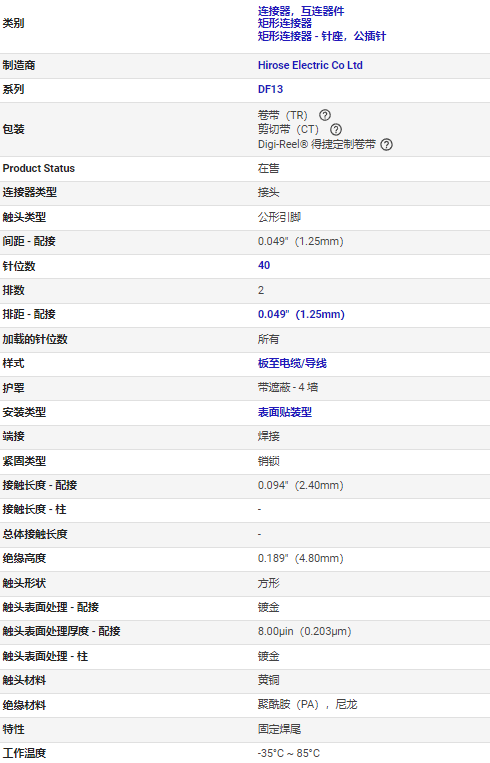490x763 pixels.
Task: Click the Digi-Reel® 得捷定制卷带 packaging text
Action: coord(317,145)
